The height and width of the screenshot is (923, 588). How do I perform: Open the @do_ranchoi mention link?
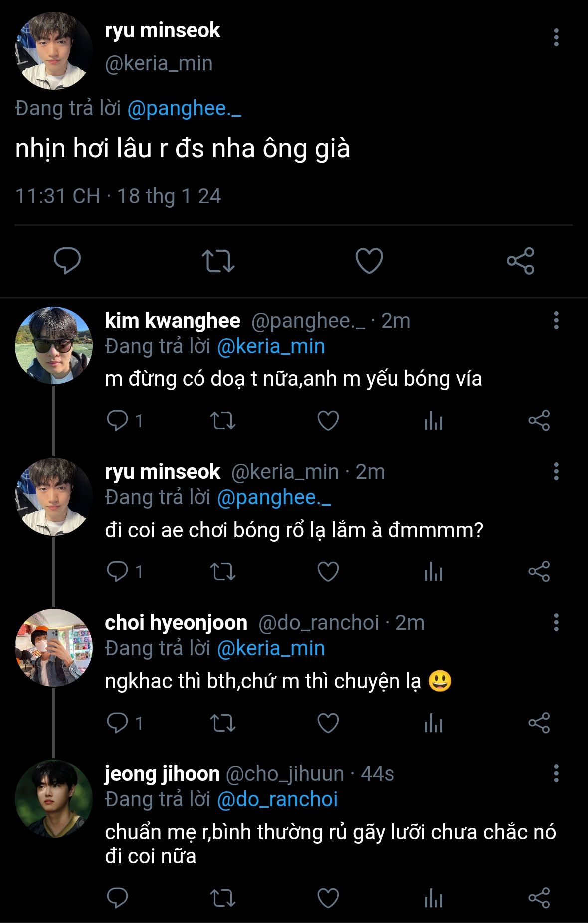277,799
